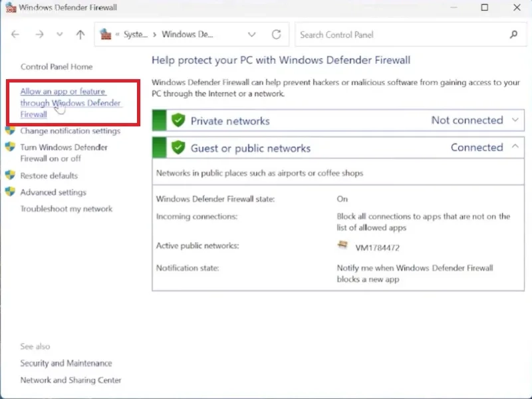Collapse the Guest or public networks section
This screenshot has height=399, width=532.
515,146
